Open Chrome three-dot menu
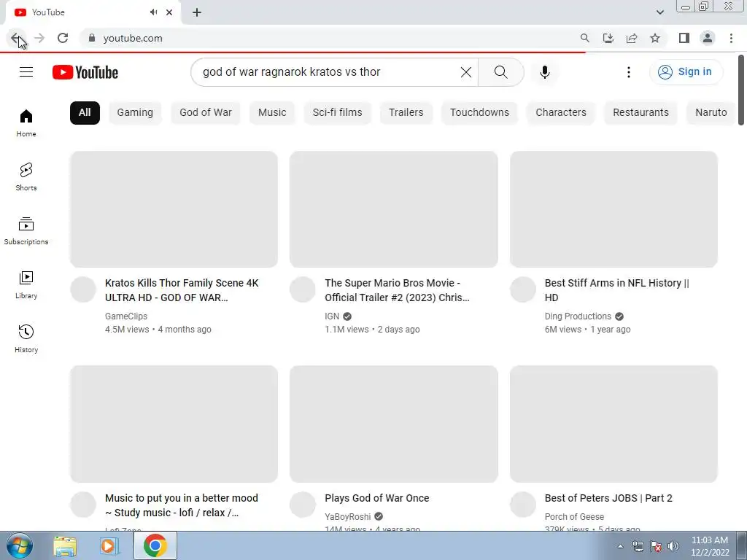Image resolution: width=747 pixels, height=560 pixels. 731,38
